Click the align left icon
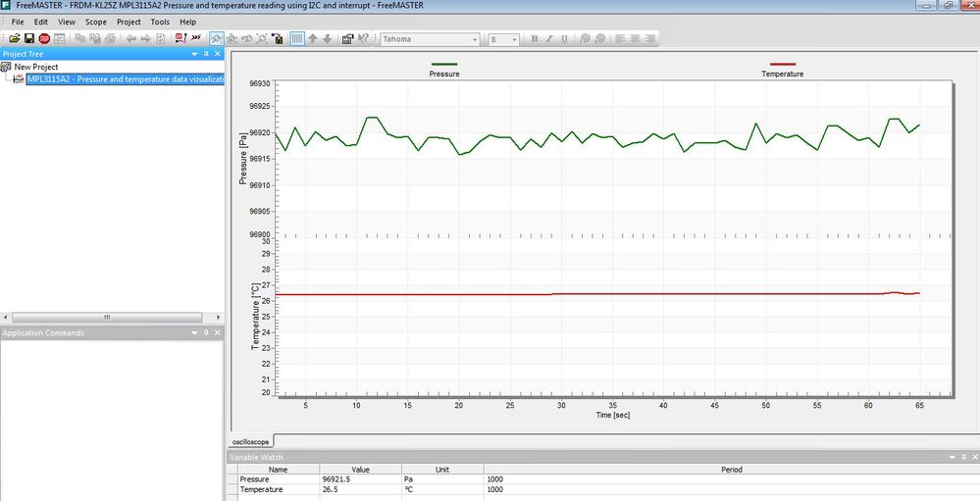The height and width of the screenshot is (501, 980). 620,39
